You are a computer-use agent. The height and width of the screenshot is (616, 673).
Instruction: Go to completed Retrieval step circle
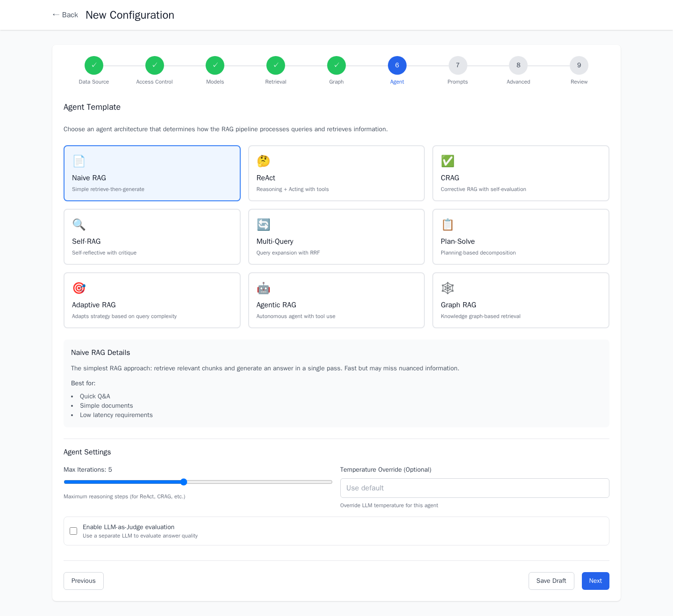[276, 65]
